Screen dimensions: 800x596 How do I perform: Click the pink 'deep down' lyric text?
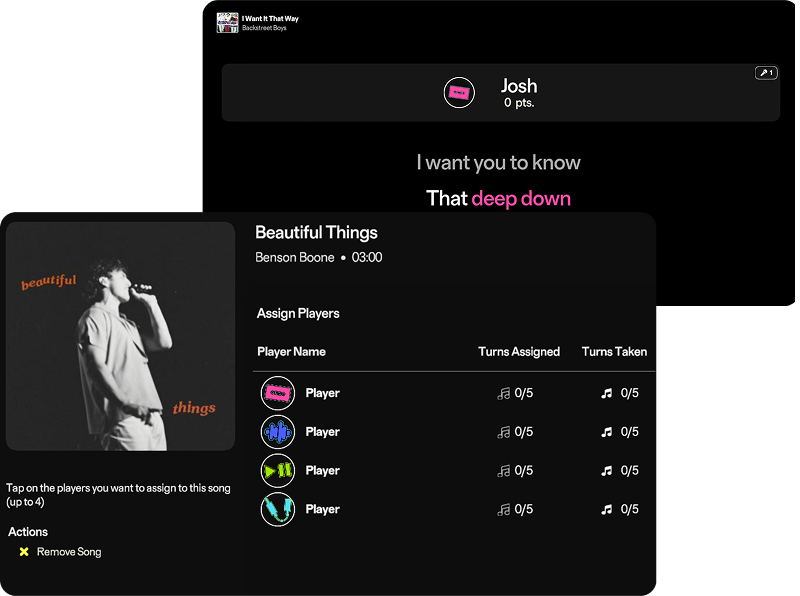pyautogui.click(x=521, y=198)
